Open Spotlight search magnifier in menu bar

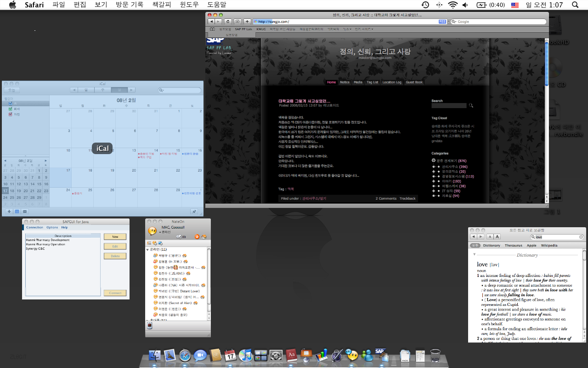[575, 5]
